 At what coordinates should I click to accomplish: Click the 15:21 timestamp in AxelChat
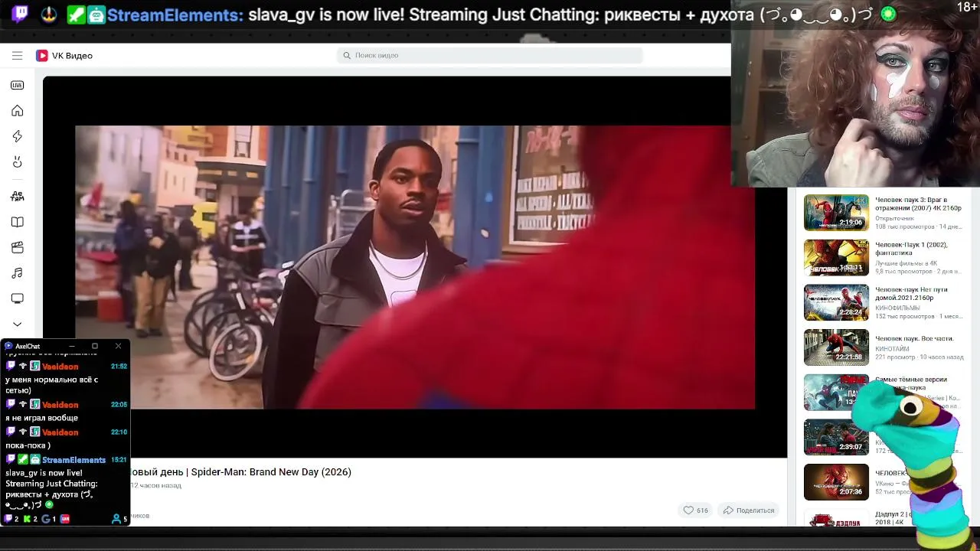point(119,460)
